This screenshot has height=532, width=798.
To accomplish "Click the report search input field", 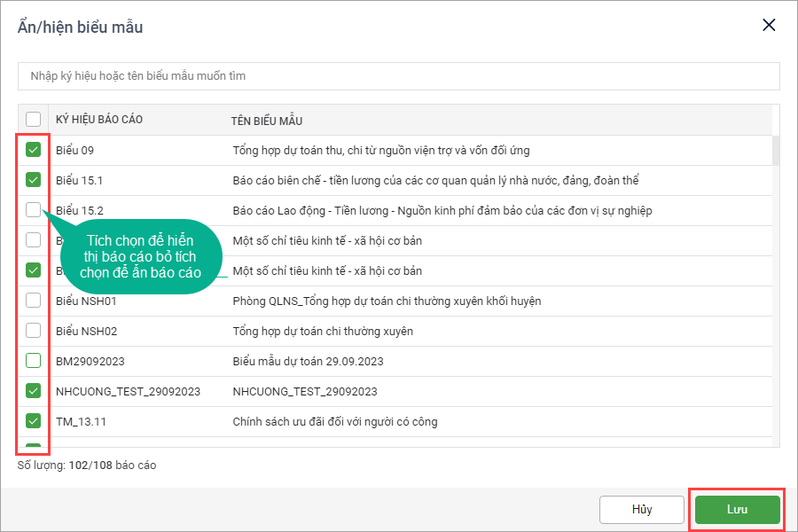I will point(398,76).
